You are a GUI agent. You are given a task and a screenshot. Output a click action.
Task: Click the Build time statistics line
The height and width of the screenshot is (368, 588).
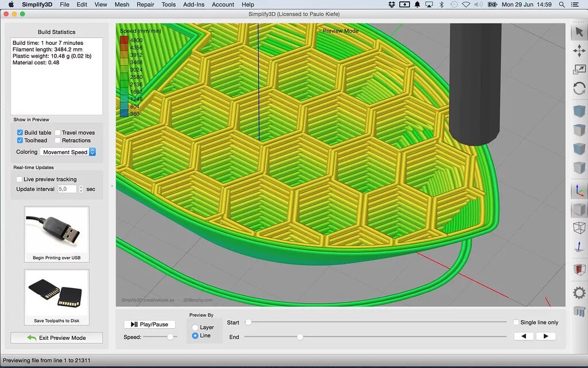(48, 43)
